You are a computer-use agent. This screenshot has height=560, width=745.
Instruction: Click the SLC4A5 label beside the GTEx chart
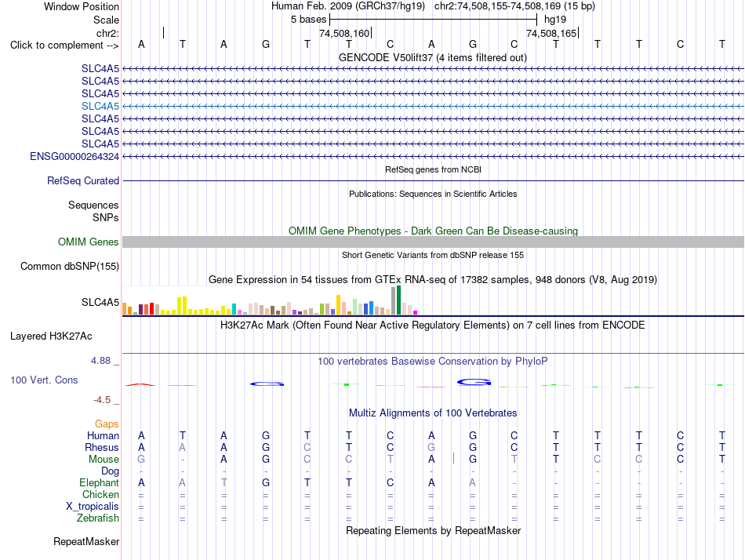[x=100, y=302]
